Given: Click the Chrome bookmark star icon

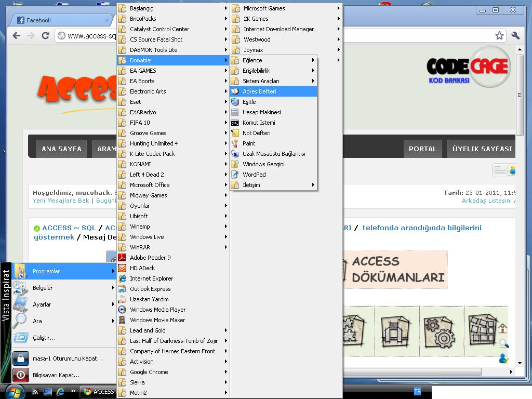Looking at the screenshot, I should pyautogui.click(x=499, y=35).
